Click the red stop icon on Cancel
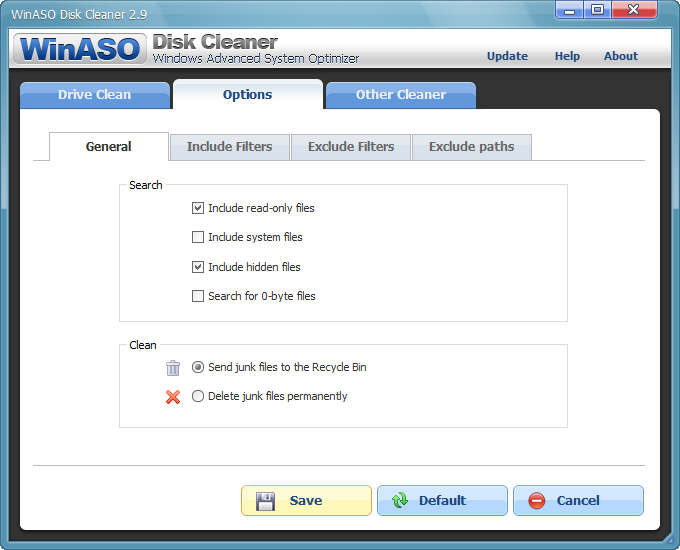Image resolution: width=680 pixels, height=550 pixels. (536, 501)
